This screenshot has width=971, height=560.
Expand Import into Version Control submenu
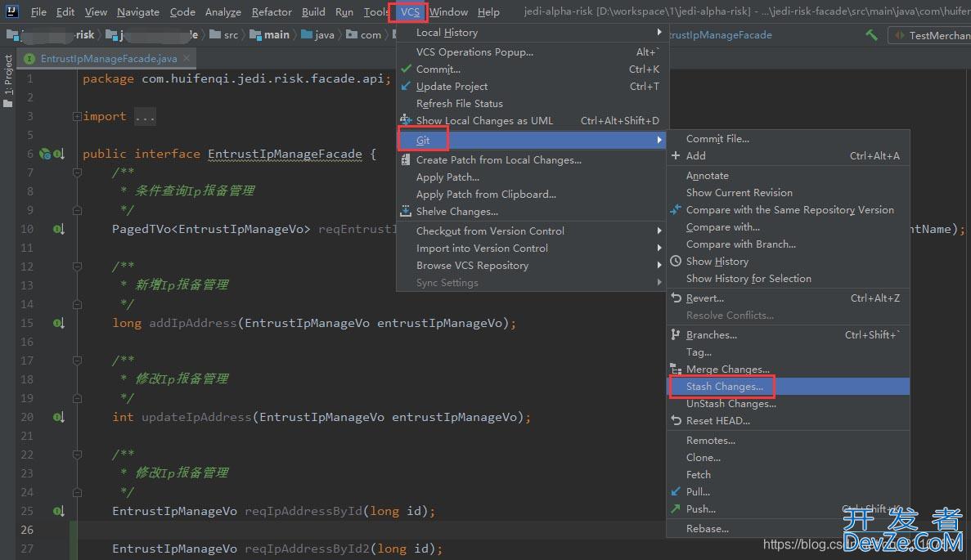coord(532,249)
